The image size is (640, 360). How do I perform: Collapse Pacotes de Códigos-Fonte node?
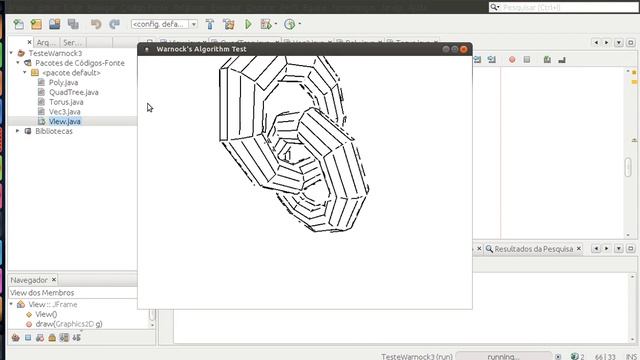coord(18,63)
